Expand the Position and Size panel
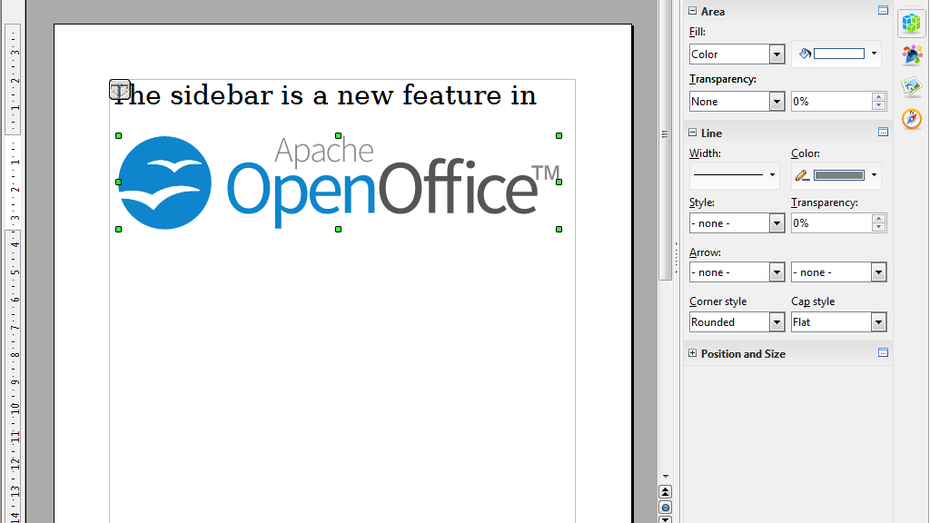 (692, 353)
